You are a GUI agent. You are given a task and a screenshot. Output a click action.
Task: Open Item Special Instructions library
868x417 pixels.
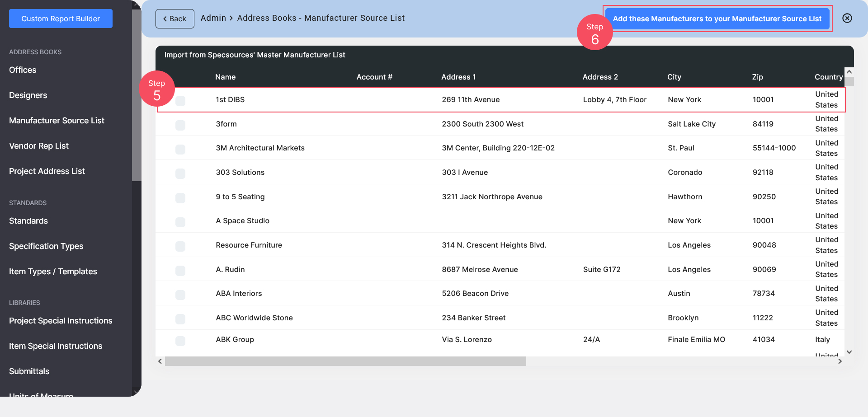coord(56,346)
